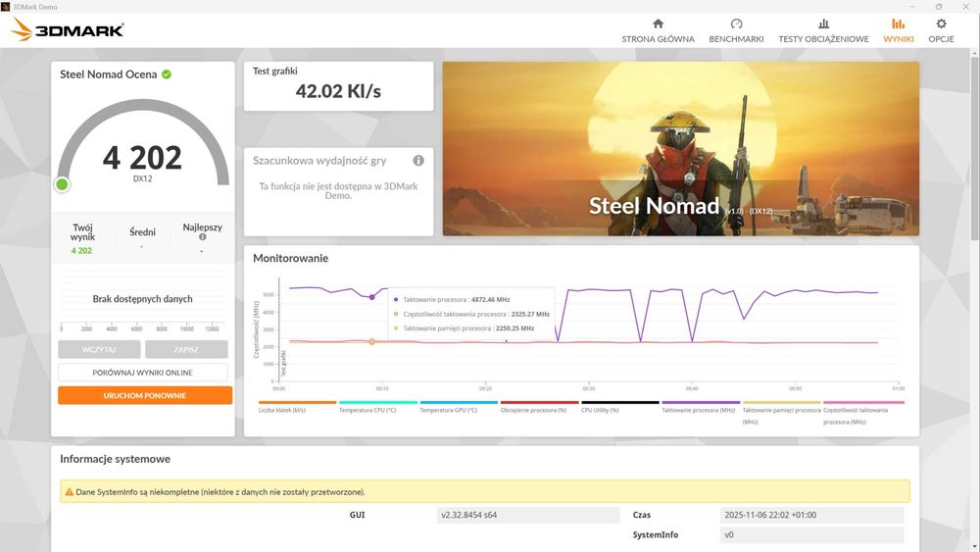The image size is (980, 552).
Task: Open the Testy Obciążeniowe tab
Action: (x=823, y=30)
